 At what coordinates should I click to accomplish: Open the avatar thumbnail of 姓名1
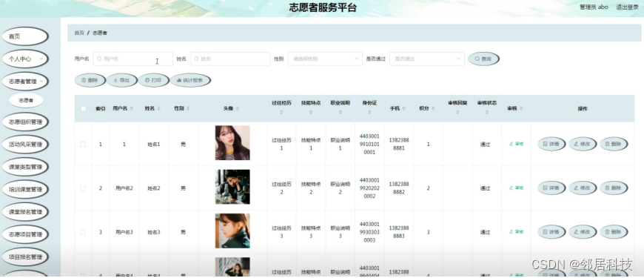click(x=232, y=142)
